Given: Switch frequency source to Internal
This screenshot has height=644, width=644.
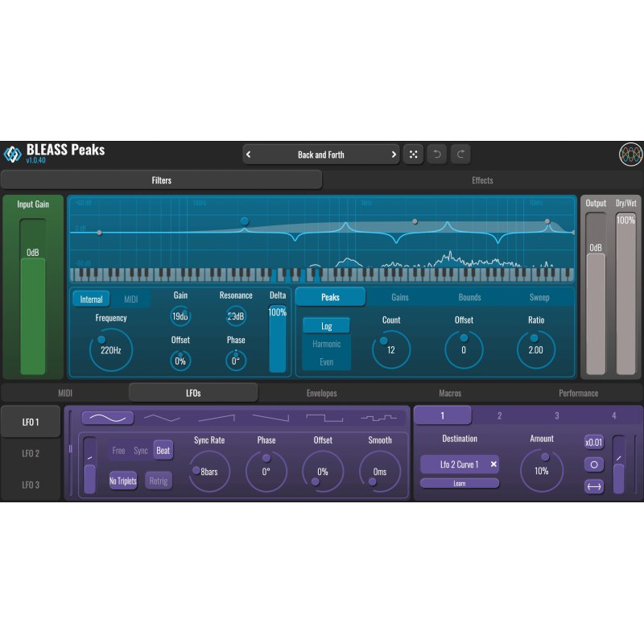Looking at the screenshot, I should pos(91,299).
